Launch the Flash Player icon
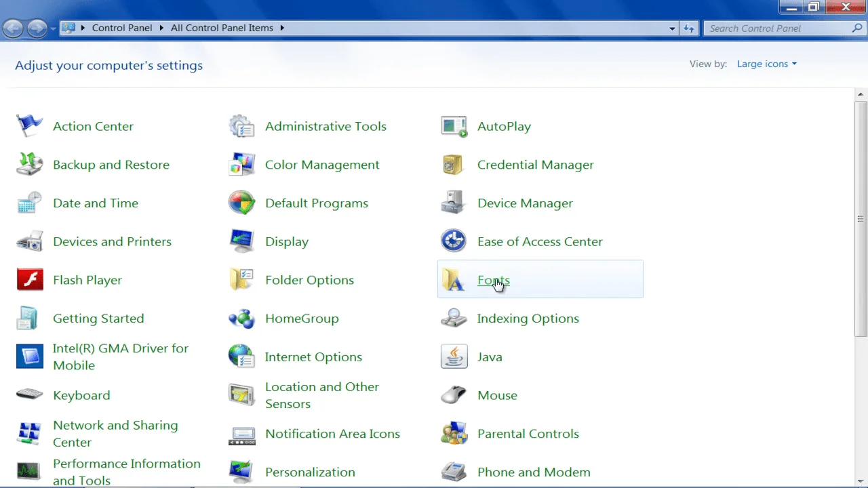This screenshot has width=868, height=488. [x=30, y=280]
